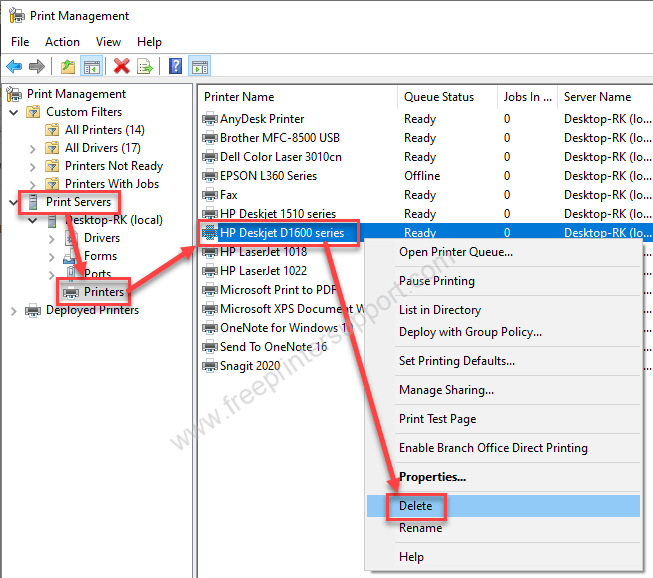Select List in Directory in context menu
Viewport: 653px width, 578px height.
click(503, 310)
